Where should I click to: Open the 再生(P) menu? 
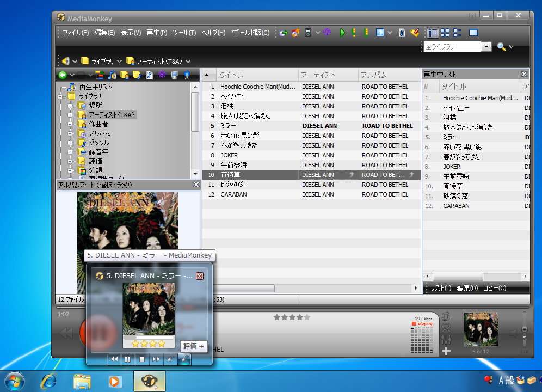pos(157,33)
